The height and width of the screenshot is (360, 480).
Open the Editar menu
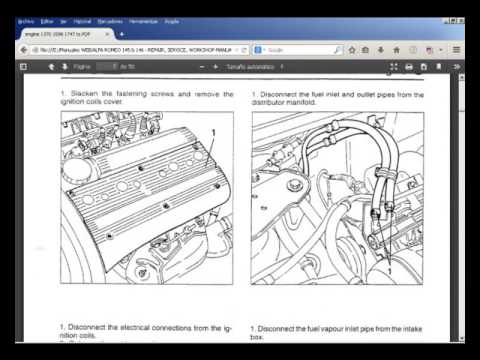click(47, 22)
